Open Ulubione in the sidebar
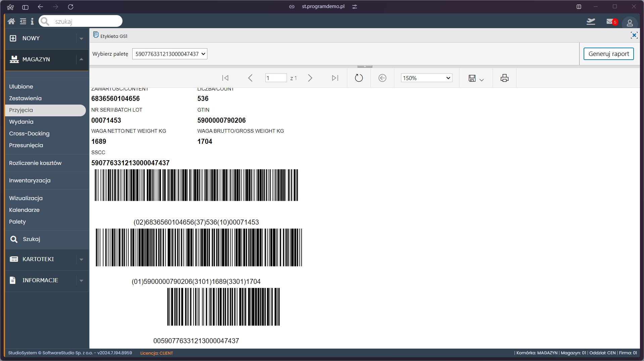 pos(21,86)
